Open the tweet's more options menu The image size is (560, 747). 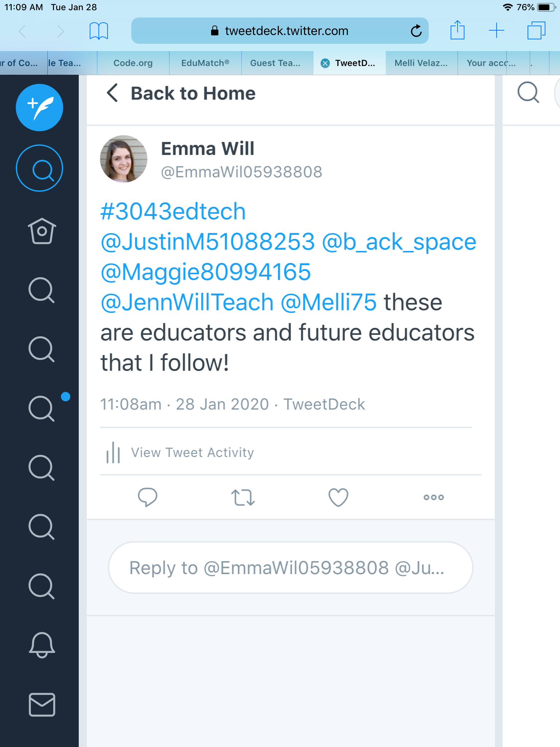pyautogui.click(x=433, y=497)
